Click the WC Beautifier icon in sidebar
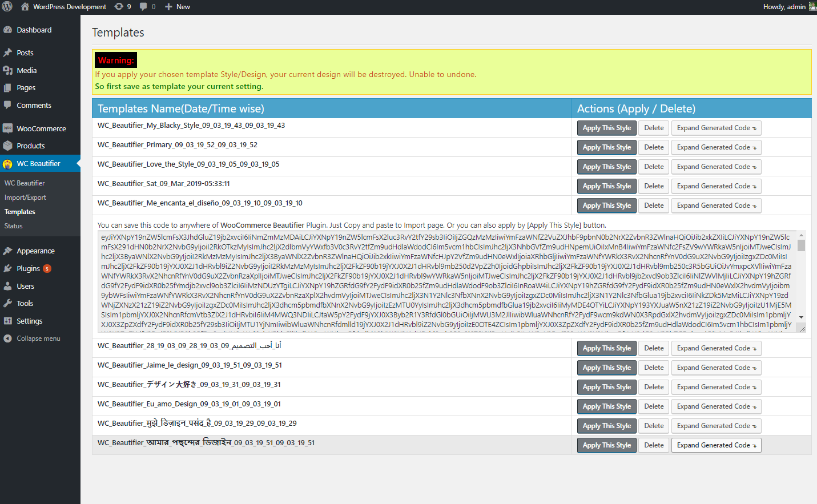Image resolution: width=817 pixels, height=504 pixels. pos(7,164)
